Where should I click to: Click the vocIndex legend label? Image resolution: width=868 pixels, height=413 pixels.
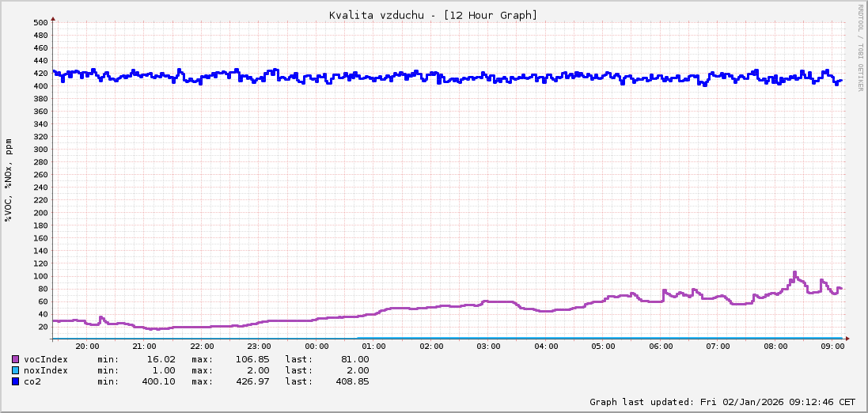tap(46, 359)
